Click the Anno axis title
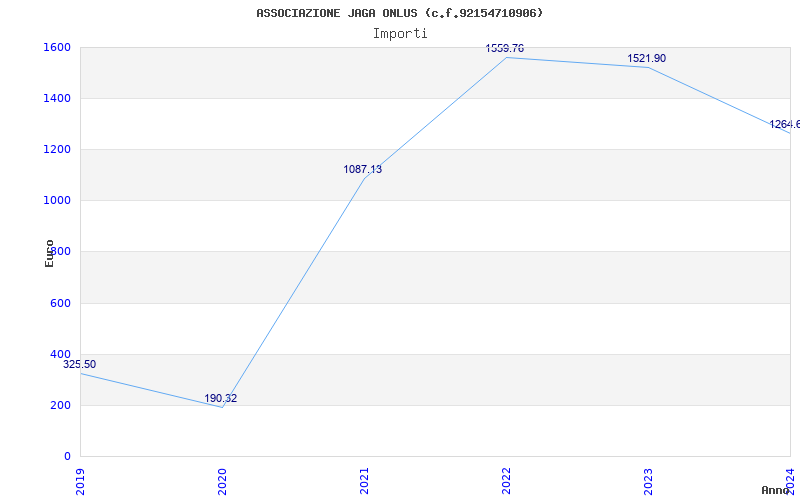 click(776, 490)
